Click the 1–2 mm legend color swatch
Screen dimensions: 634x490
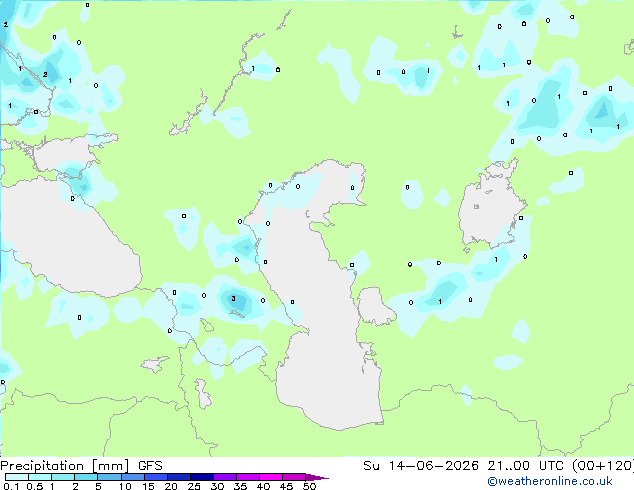pyautogui.click(x=63, y=477)
